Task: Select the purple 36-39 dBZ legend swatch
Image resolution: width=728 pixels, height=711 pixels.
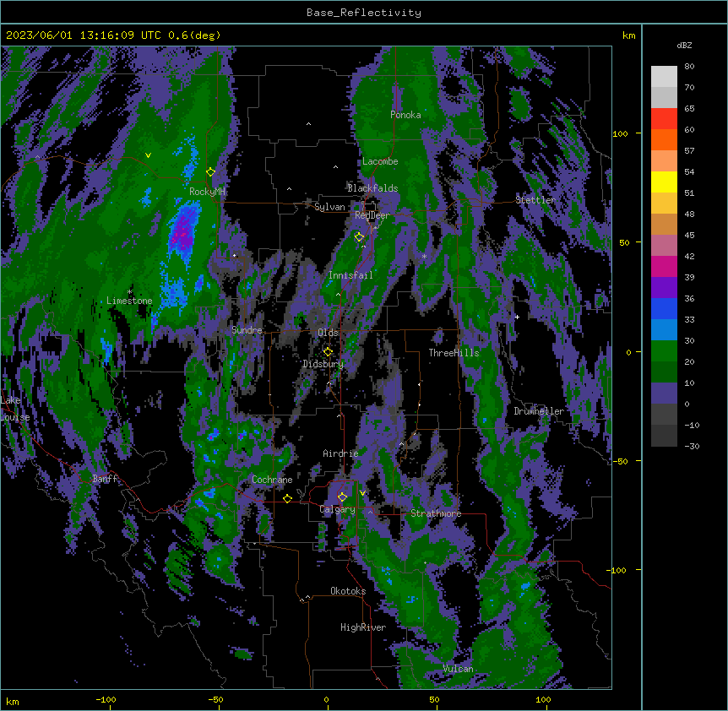Action: (x=664, y=288)
